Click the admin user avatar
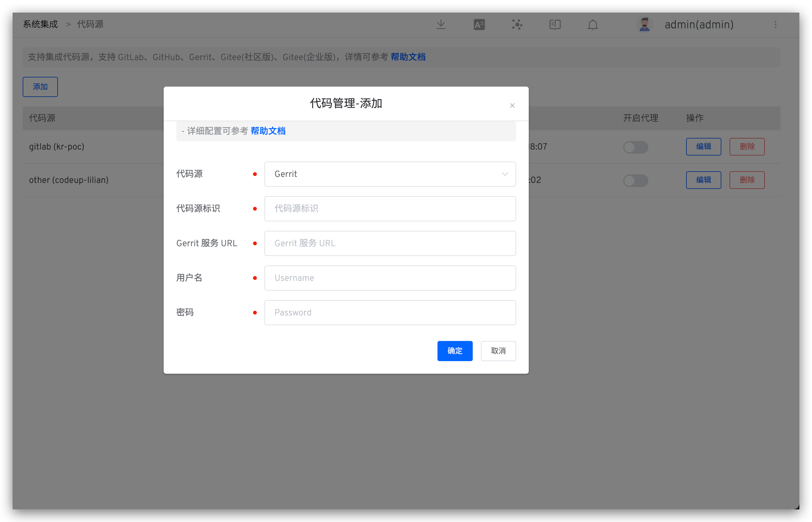Screen dimensions: 812x522 (644, 25)
